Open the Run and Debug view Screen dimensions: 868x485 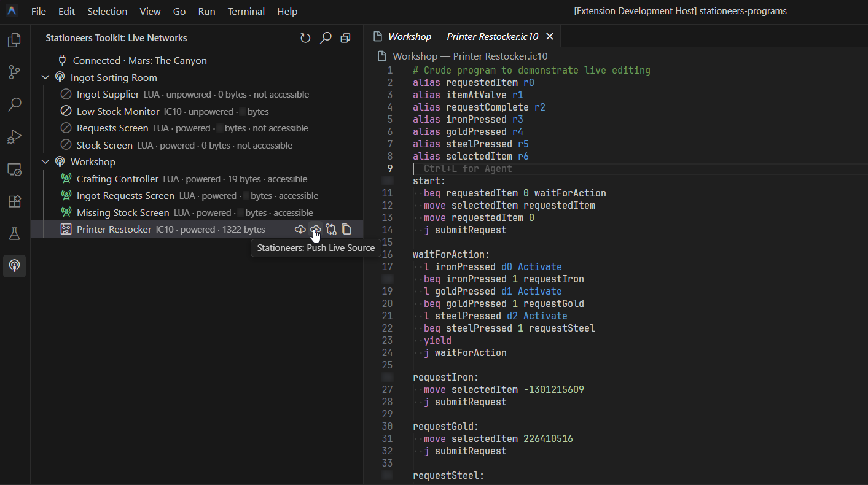click(x=14, y=136)
